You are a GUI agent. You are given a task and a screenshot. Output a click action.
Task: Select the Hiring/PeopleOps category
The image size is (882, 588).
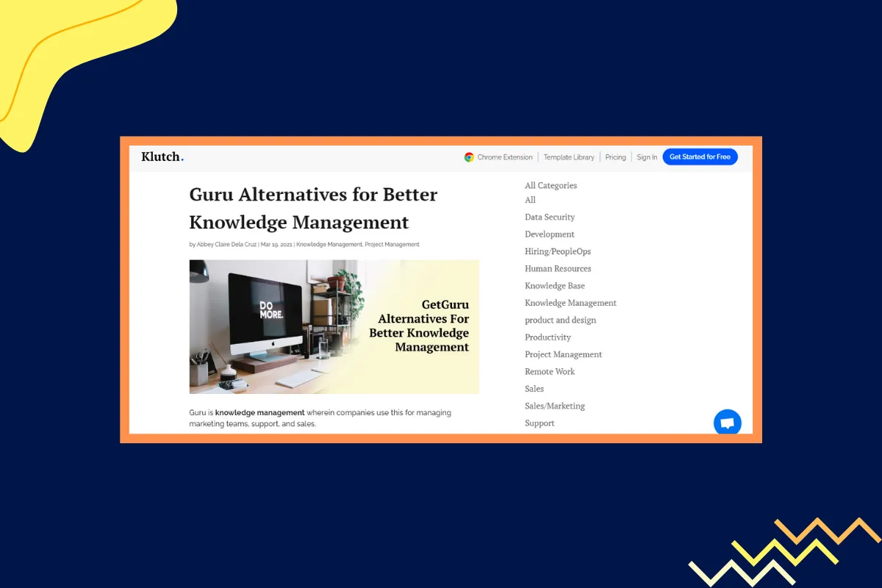pyautogui.click(x=558, y=251)
